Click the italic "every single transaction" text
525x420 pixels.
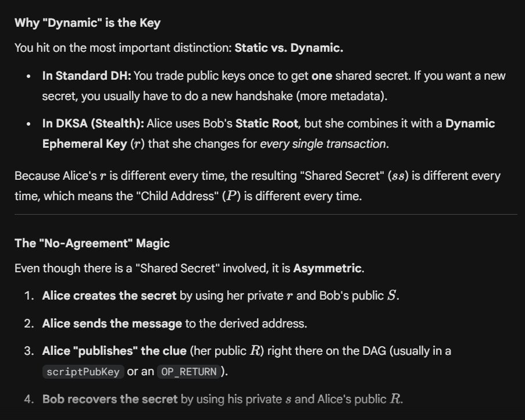pyautogui.click(x=322, y=143)
